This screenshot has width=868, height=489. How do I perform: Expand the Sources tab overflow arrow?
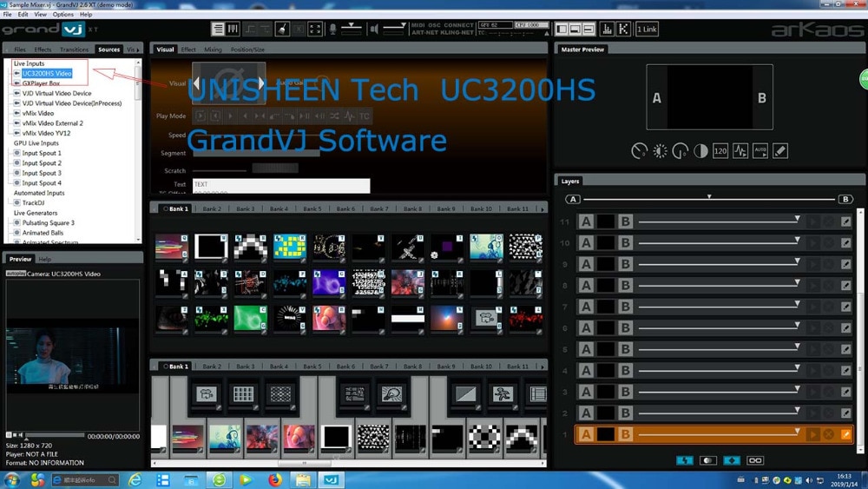pyautogui.click(x=138, y=50)
